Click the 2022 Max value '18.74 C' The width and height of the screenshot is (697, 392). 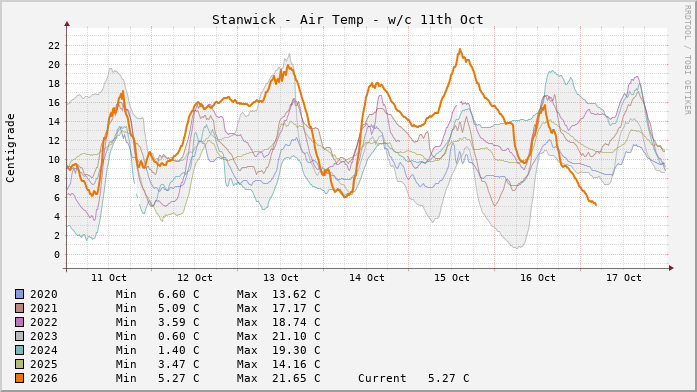(x=296, y=322)
